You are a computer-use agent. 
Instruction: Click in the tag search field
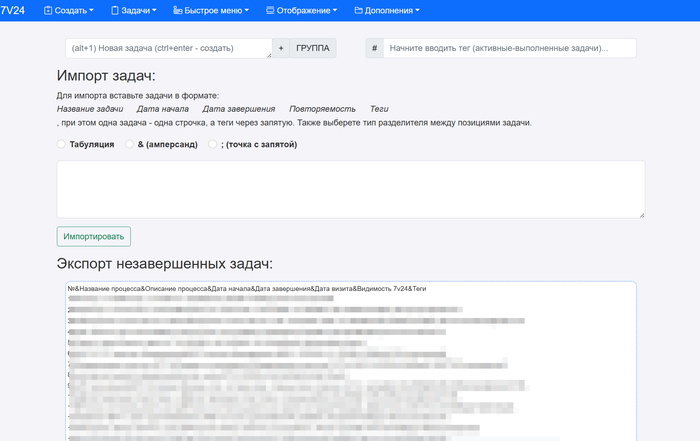tap(509, 48)
